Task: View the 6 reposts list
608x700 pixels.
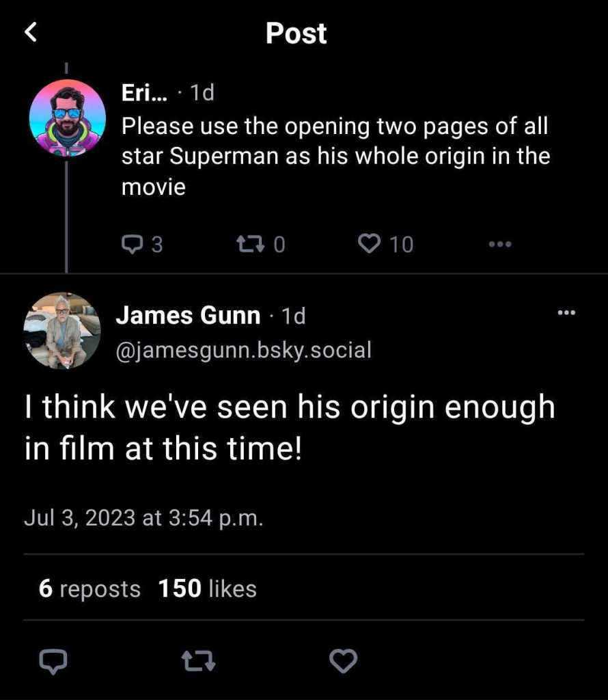Action: coord(89,589)
